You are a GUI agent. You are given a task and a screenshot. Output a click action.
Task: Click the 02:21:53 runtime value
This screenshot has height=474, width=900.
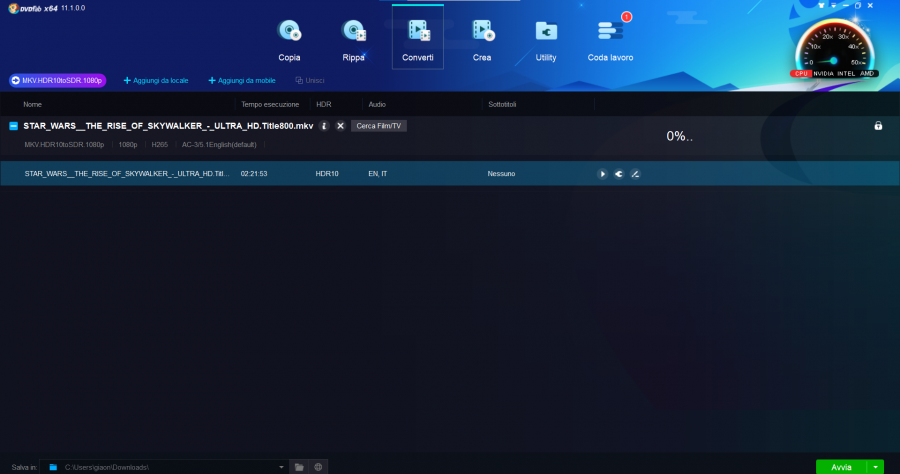pyautogui.click(x=254, y=174)
